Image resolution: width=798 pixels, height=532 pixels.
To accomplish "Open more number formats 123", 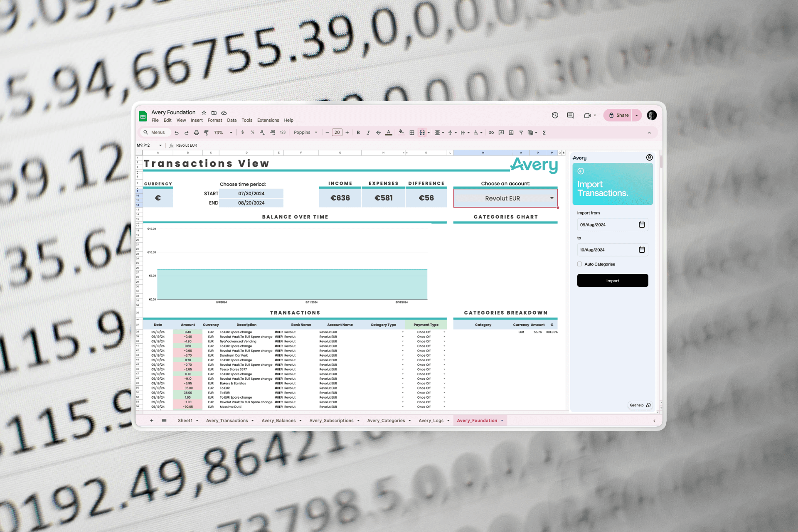I will [x=283, y=133].
